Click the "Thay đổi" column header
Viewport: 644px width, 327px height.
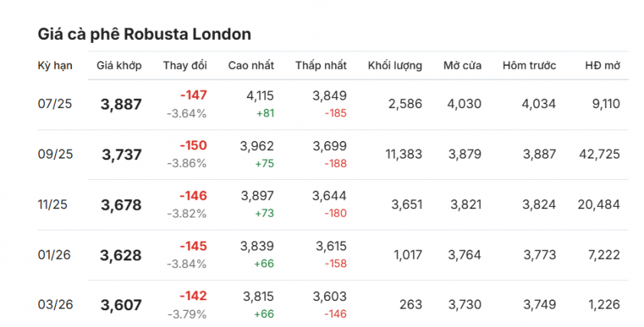point(185,65)
